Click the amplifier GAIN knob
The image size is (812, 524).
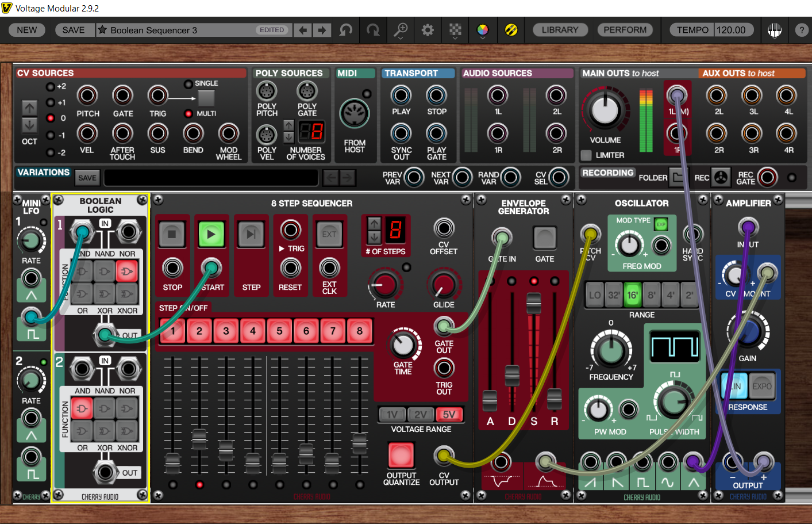pos(748,331)
